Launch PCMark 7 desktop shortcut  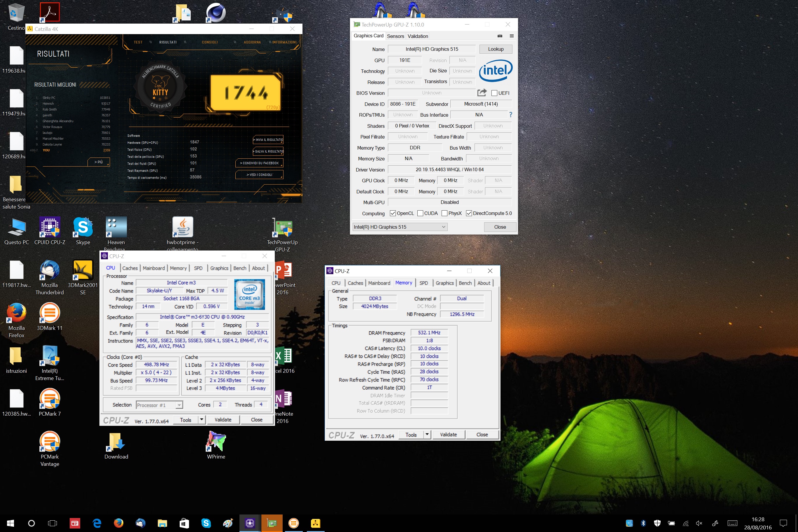[x=50, y=402]
